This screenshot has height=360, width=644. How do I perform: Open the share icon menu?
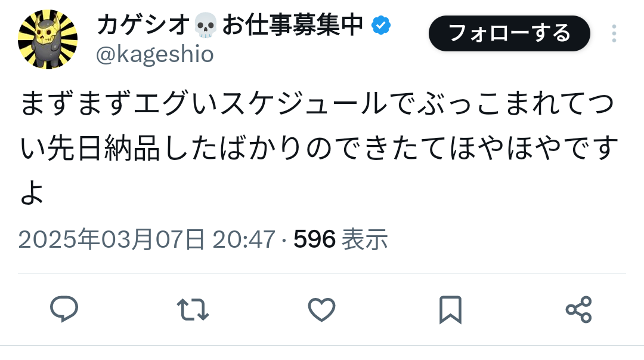click(578, 309)
